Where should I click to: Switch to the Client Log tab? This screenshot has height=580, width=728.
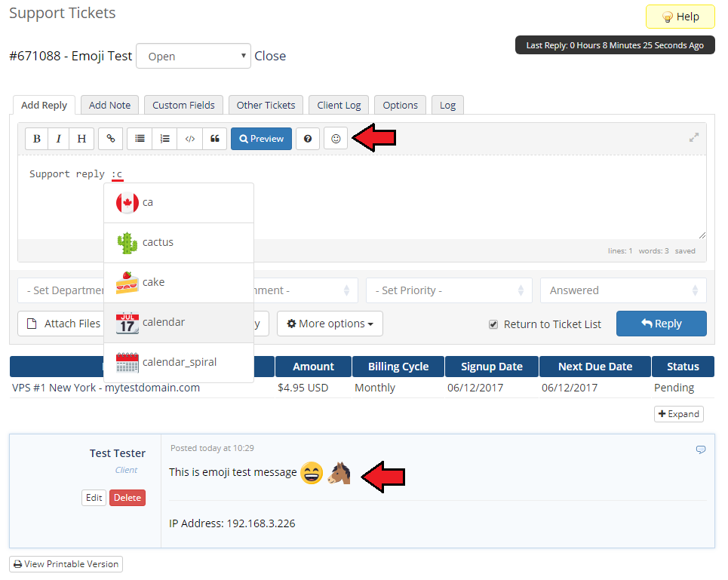click(x=339, y=106)
